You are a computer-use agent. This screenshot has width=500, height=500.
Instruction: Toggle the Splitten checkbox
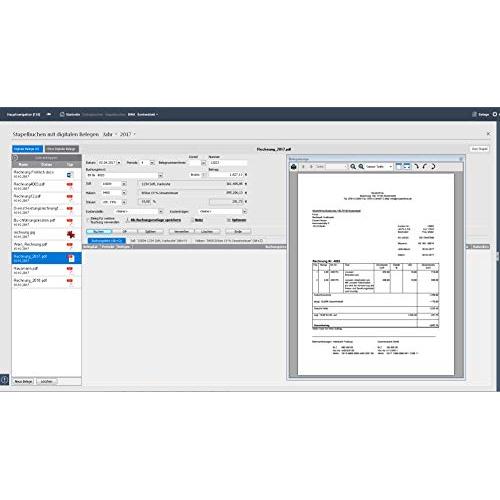click(x=229, y=220)
